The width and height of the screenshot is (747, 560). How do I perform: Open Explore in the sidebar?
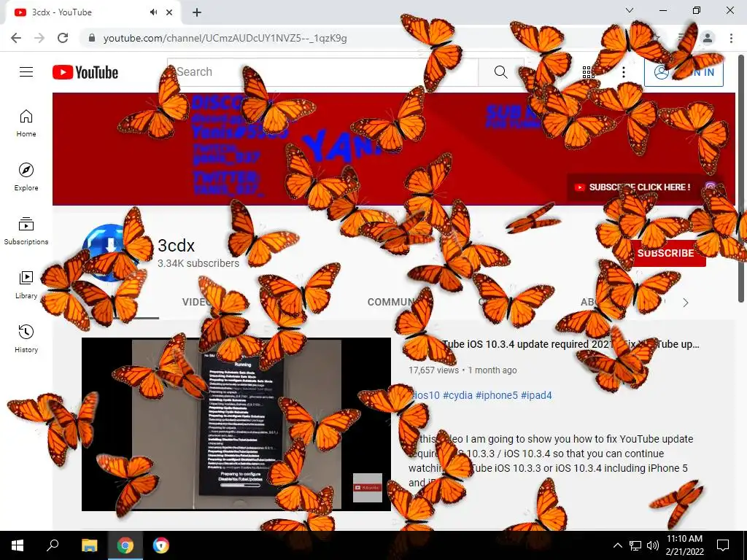tap(26, 177)
